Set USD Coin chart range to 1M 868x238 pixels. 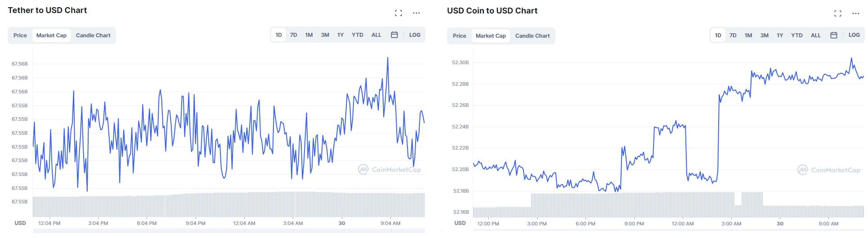tap(748, 35)
